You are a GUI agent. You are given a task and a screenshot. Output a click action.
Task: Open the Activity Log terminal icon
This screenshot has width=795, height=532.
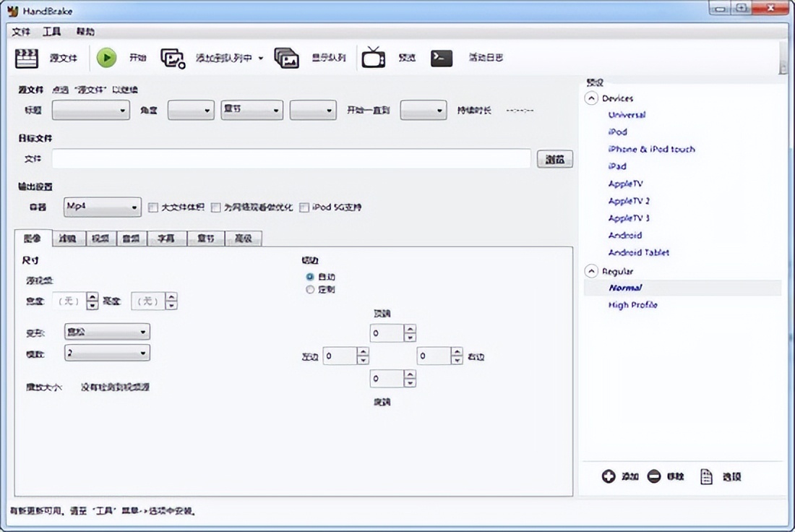442,58
